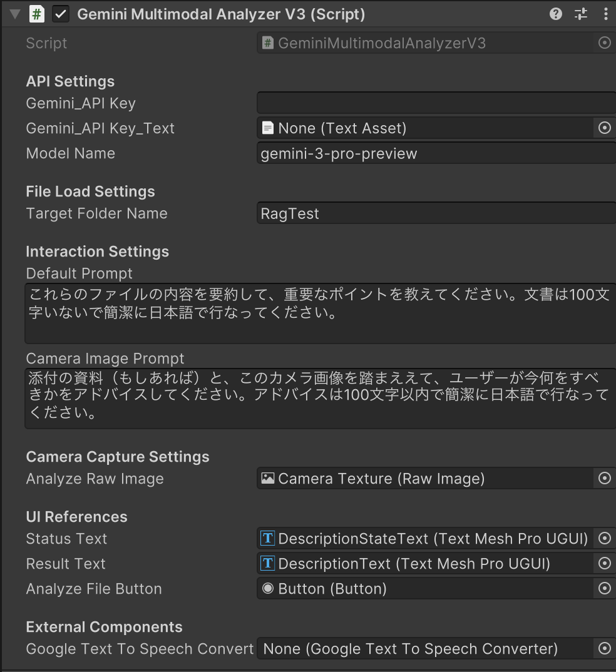Image resolution: width=616 pixels, height=672 pixels.
Task: Open the component help reference icon
Action: point(555,14)
